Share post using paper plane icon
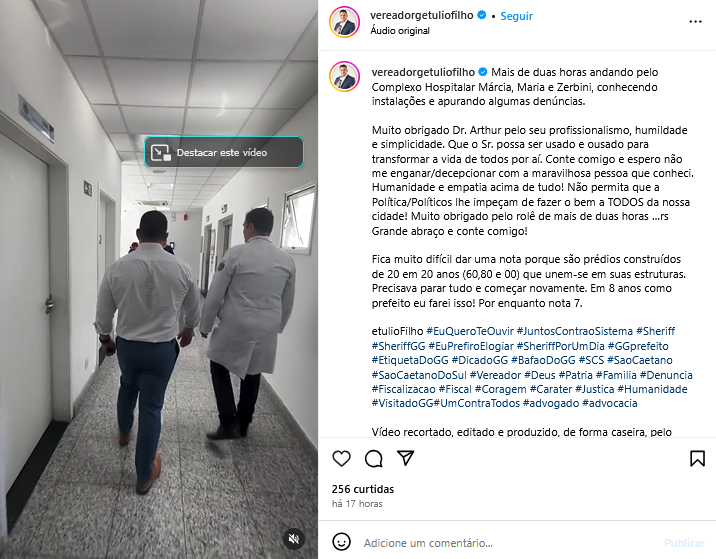Viewport: 716px width, 559px height. coord(405,458)
